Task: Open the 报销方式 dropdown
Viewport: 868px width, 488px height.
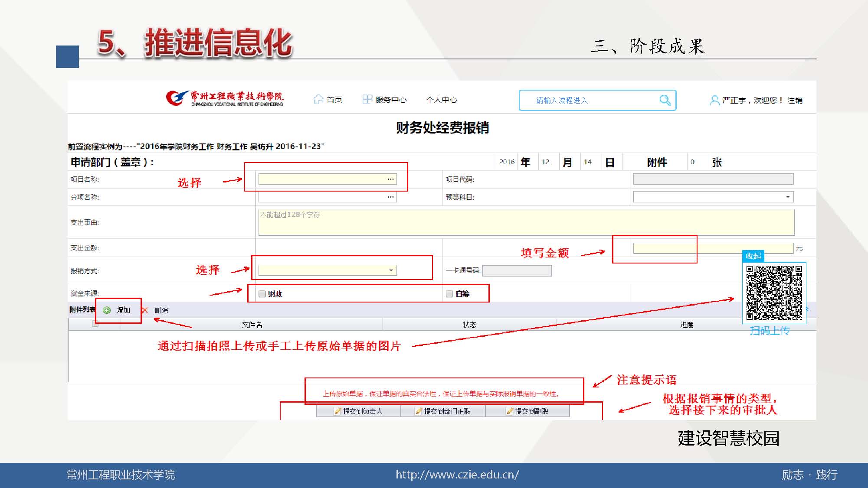Action: (x=390, y=270)
